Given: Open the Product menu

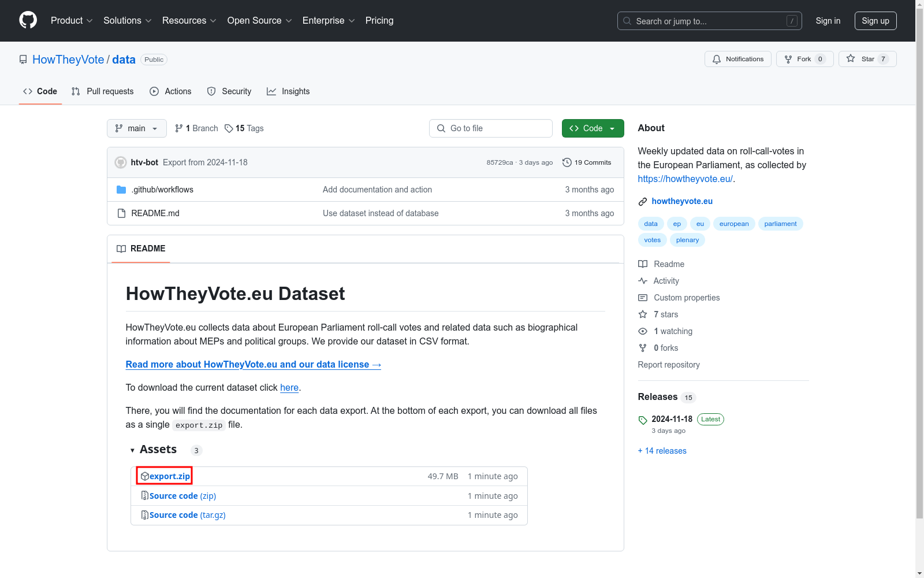Looking at the screenshot, I should [72, 21].
